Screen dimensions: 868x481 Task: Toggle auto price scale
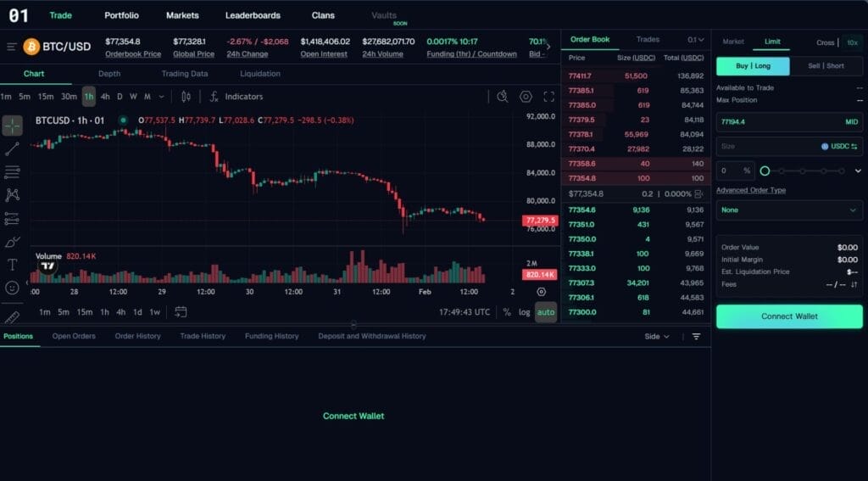[546, 312]
